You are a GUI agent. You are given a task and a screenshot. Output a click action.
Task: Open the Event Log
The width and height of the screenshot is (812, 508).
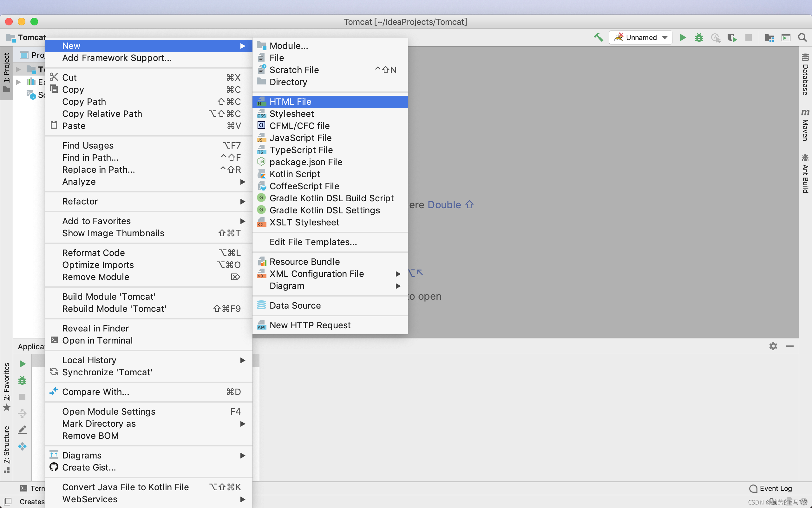tap(770, 488)
